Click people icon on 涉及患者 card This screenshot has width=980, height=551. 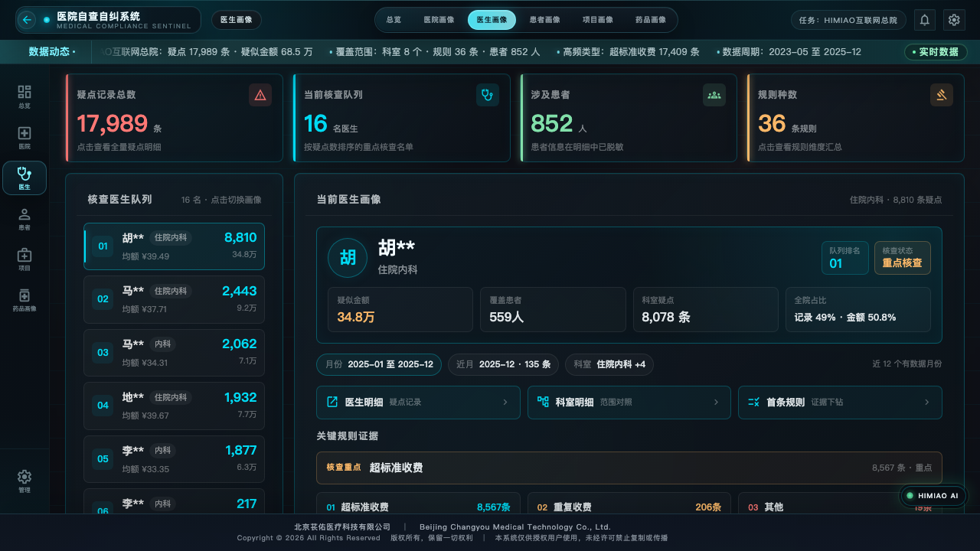click(714, 95)
